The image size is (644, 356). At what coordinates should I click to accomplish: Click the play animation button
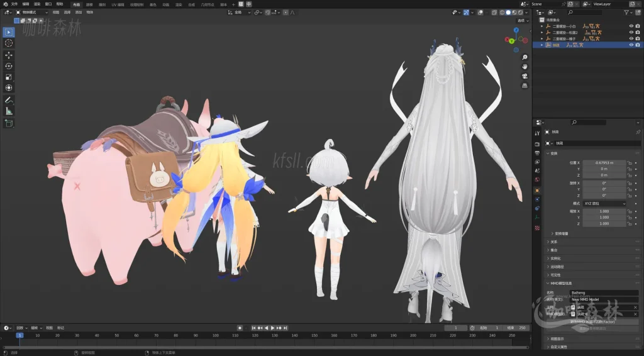pos(272,328)
